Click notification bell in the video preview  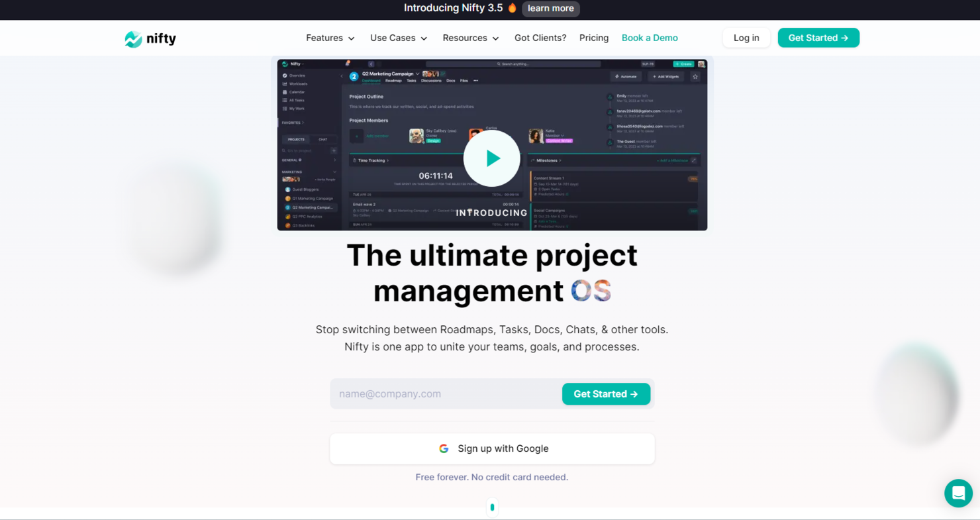coord(348,64)
